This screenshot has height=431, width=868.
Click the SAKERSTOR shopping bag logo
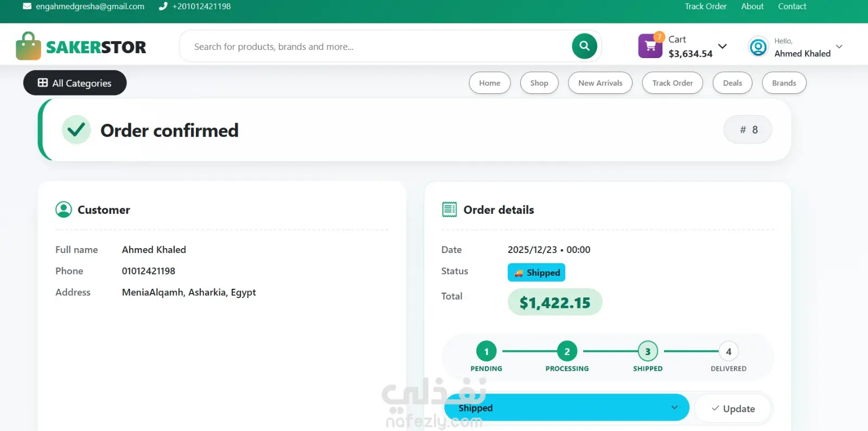click(x=28, y=46)
